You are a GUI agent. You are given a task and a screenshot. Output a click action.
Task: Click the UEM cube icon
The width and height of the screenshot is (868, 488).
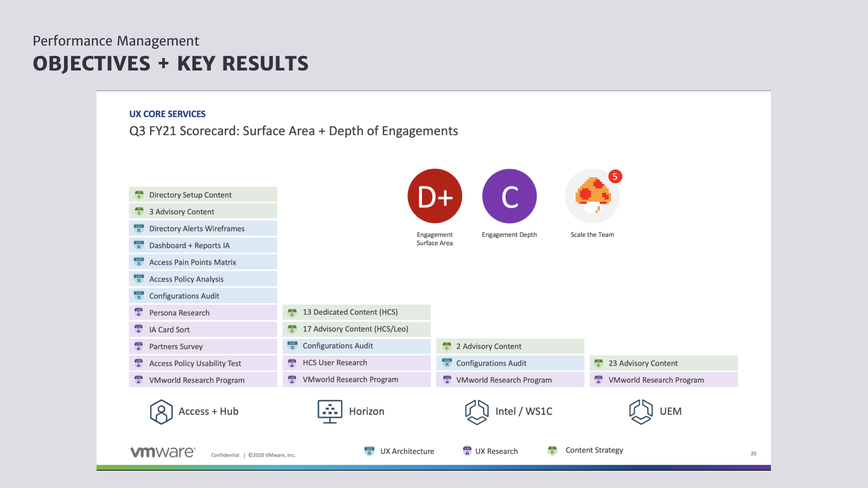pos(641,412)
